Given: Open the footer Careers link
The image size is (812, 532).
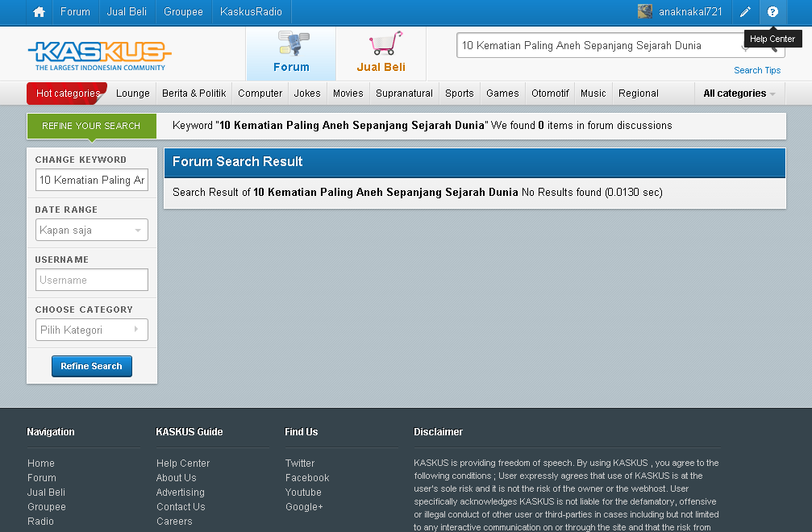Looking at the screenshot, I should [x=174, y=522].
